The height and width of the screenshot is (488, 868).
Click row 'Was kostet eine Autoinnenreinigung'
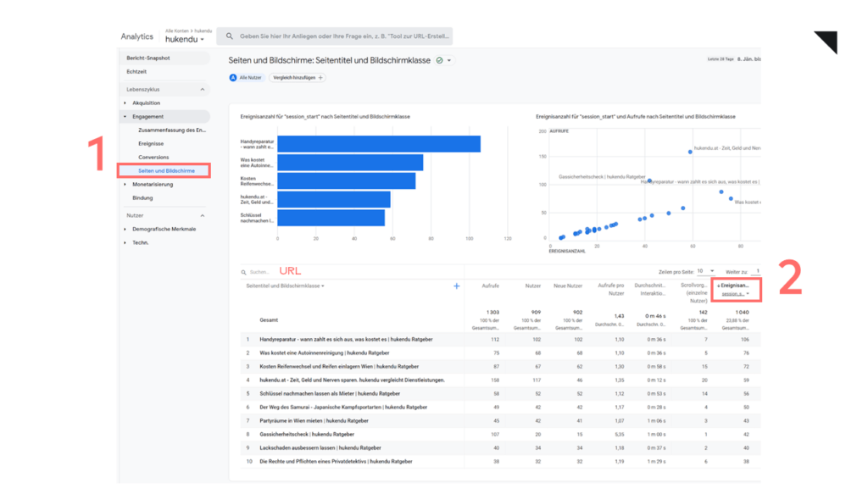(500, 353)
